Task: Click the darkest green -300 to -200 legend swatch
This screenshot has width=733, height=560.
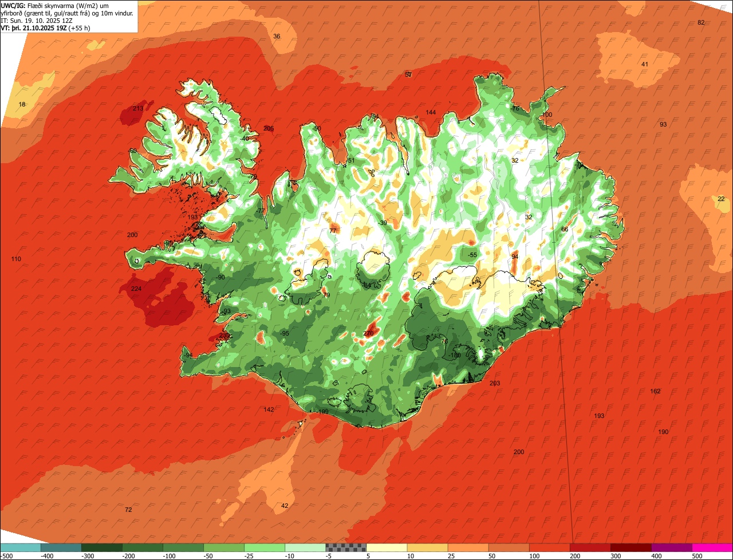Action: pyautogui.click(x=101, y=547)
